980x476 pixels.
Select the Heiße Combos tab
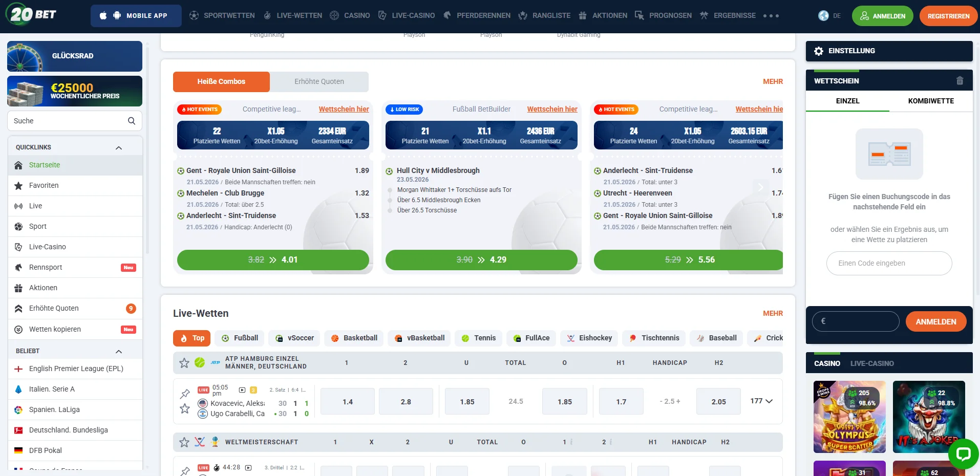pyautogui.click(x=221, y=81)
